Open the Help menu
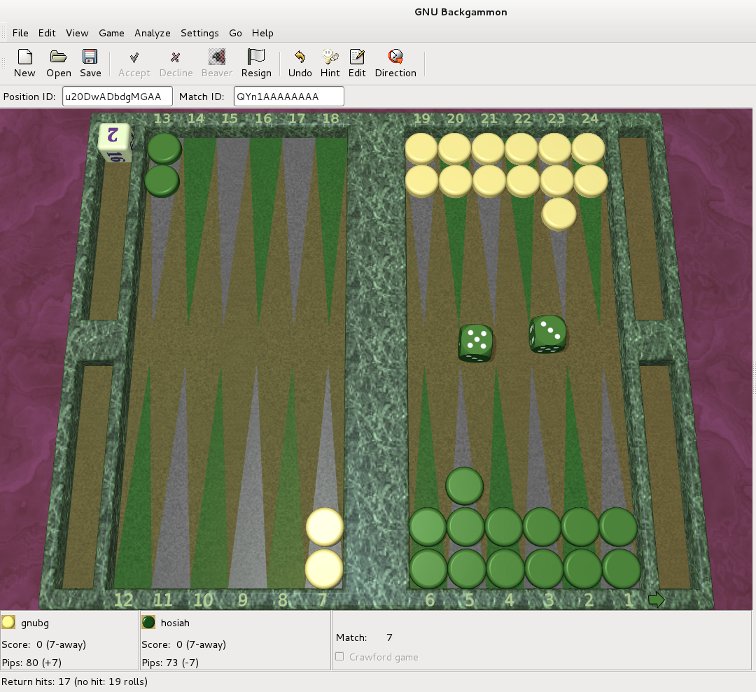Viewport: 756px width, 692px height. [263, 33]
